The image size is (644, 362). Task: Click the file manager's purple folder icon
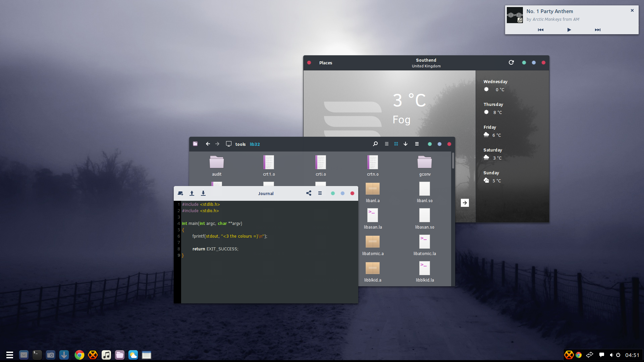195,144
